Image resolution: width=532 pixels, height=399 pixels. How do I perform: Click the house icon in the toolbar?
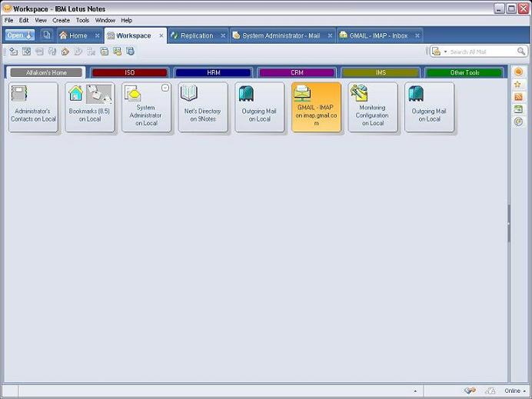point(65,52)
